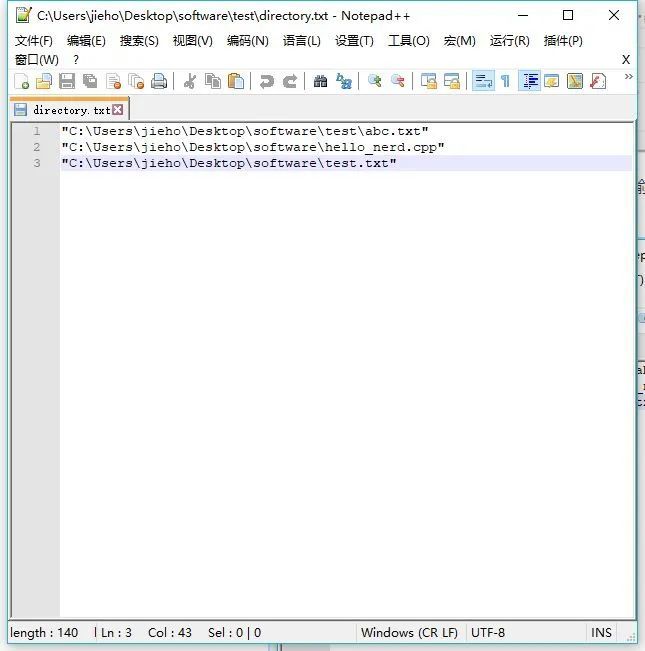Click the Close All documents toolbar icon
This screenshot has height=651, width=645.
(x=136, y=81)
